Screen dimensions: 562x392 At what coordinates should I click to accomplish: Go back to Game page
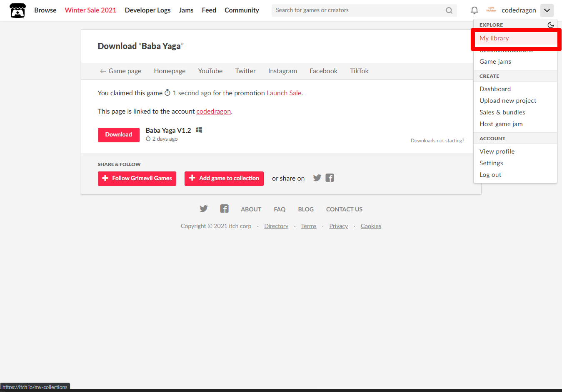coord(120,71)
